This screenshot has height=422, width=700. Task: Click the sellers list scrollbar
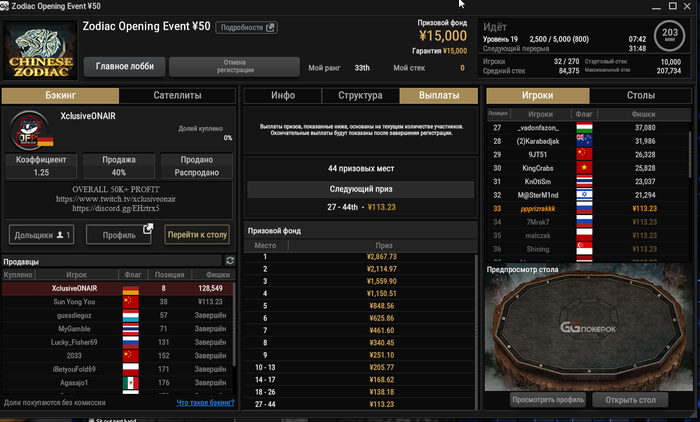pos(234,324)
